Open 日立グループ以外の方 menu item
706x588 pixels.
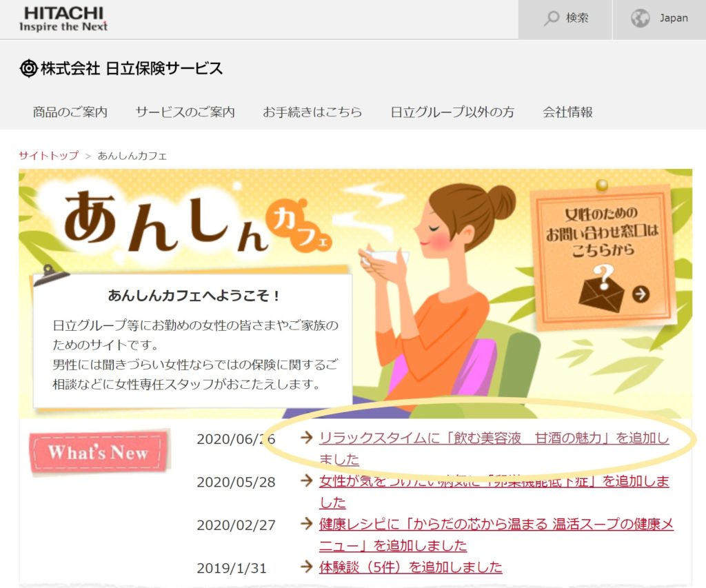coord(452,112)
